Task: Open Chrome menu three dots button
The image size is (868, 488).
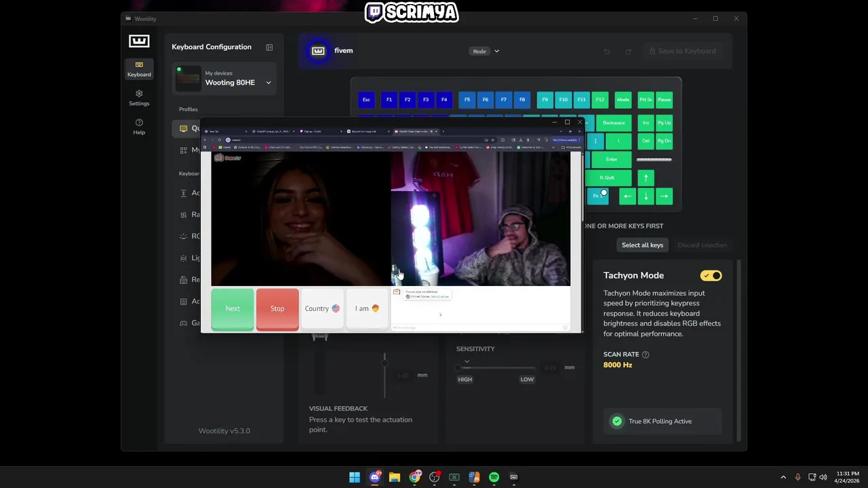Action: (x=580, y=140)
